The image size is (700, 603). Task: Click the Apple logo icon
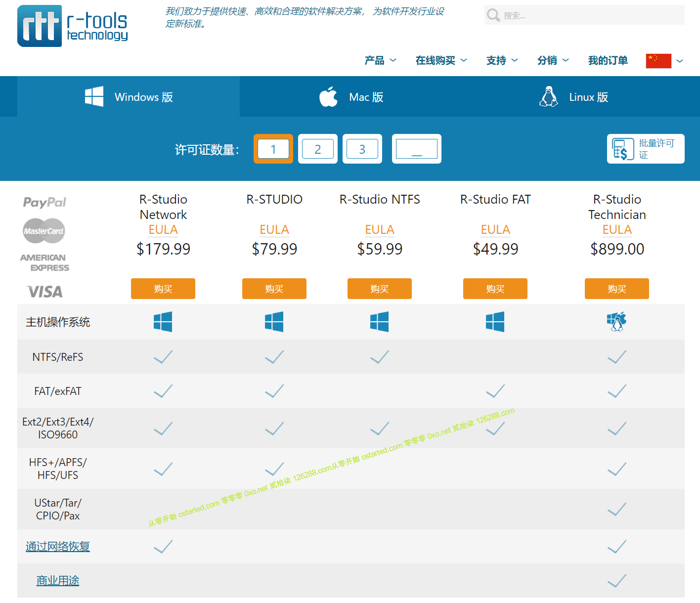(x=328, y=96)
